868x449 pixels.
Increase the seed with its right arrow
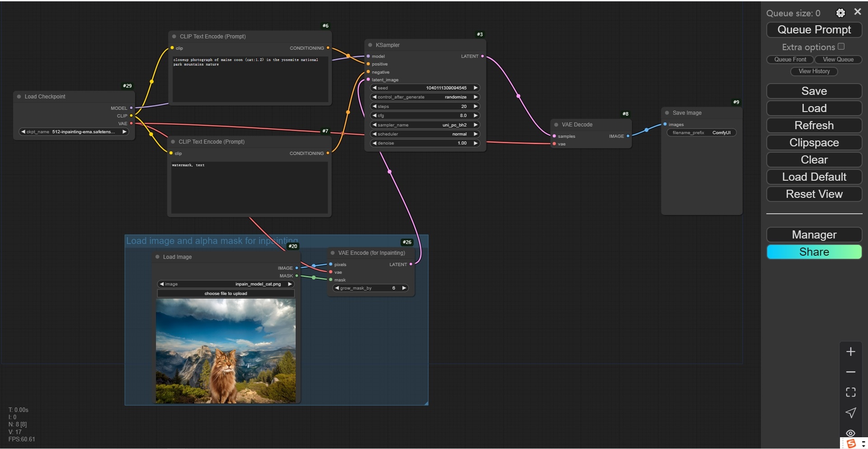(476, 88)
